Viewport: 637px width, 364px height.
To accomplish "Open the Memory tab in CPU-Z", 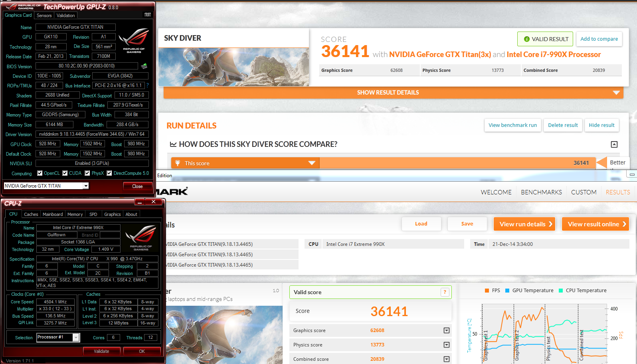I will [x=75, y=214].
